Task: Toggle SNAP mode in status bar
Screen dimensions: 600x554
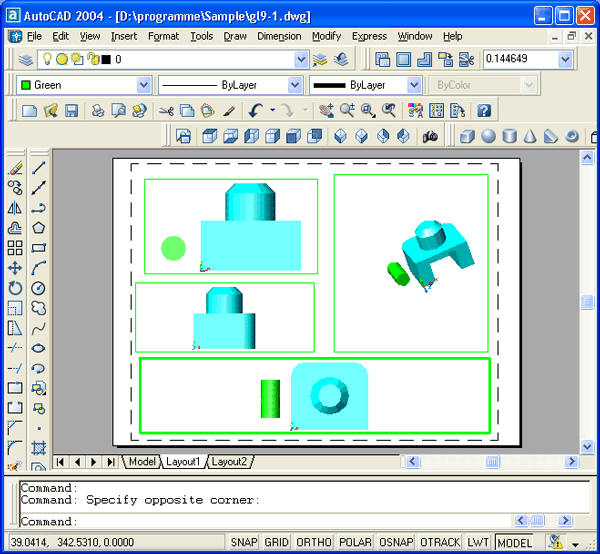Action: tap(244, 542)
